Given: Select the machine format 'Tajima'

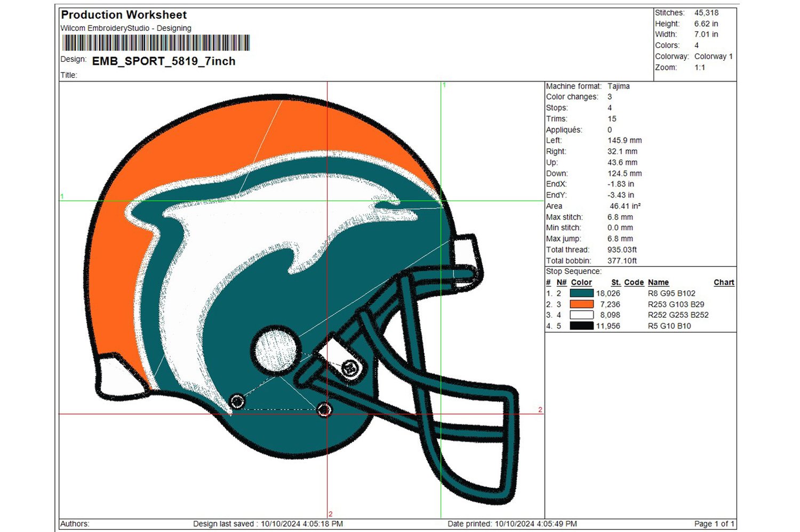Looking at the screenshot, I should coord(619,86).
